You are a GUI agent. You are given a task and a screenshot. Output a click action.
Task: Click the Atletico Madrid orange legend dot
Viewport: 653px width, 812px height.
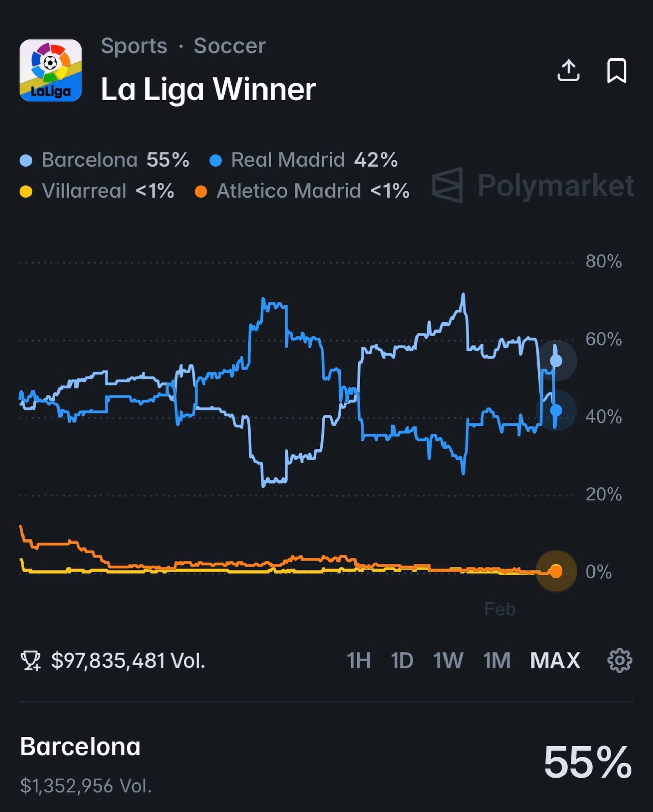[201, 192]
